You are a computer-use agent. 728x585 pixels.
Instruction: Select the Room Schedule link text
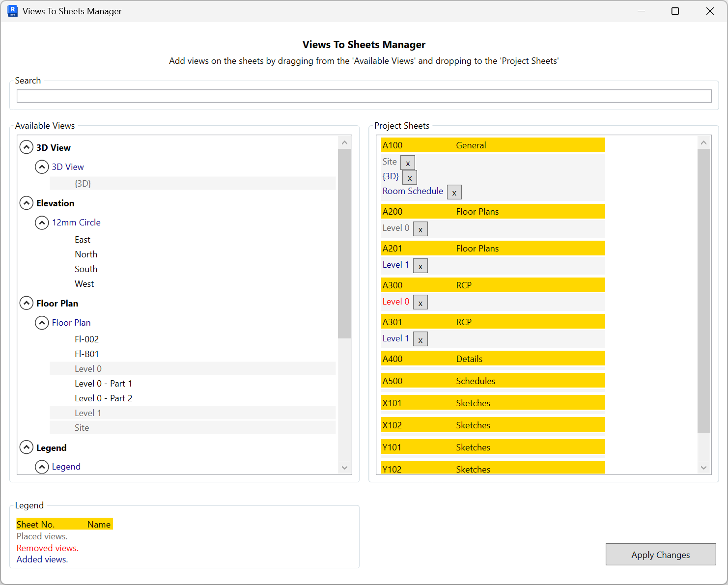pyautogui.click(x=413, y=191)
